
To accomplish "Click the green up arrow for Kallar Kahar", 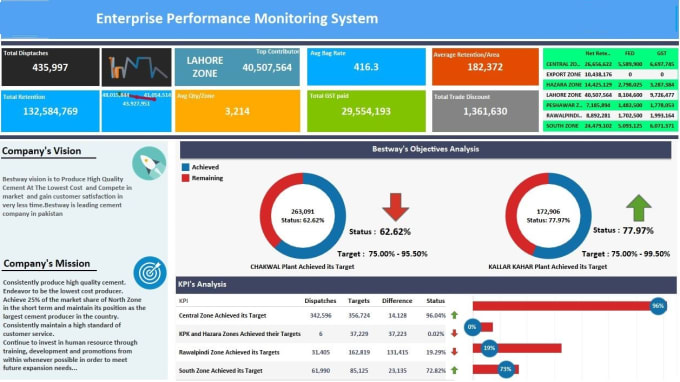I will (x=639, y=208).
